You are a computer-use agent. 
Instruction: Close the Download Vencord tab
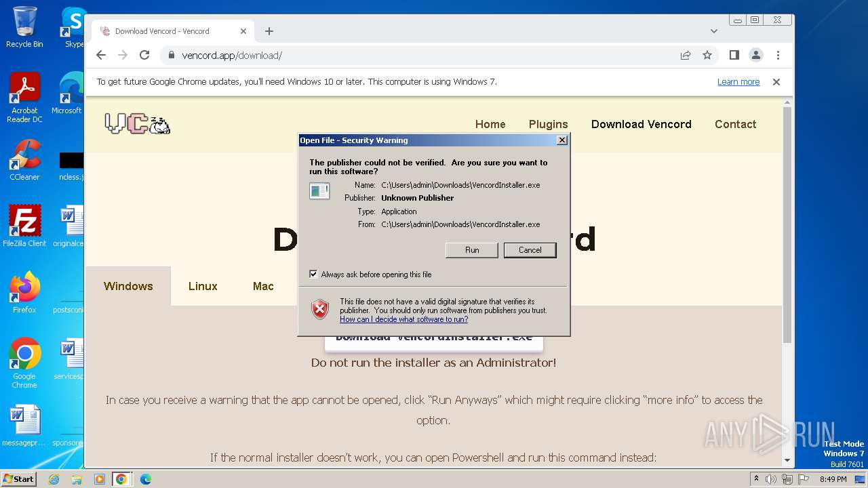(x=243, y=31)
